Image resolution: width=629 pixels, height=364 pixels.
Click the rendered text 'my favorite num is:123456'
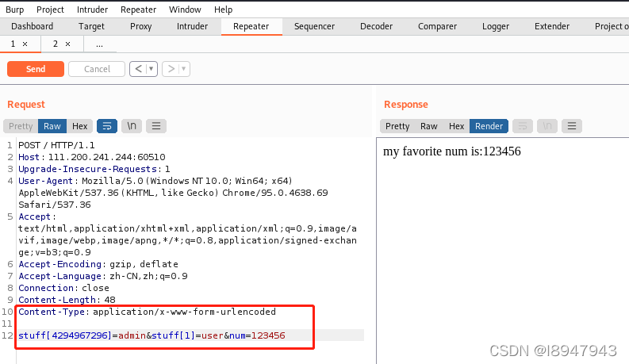[451, 151]
